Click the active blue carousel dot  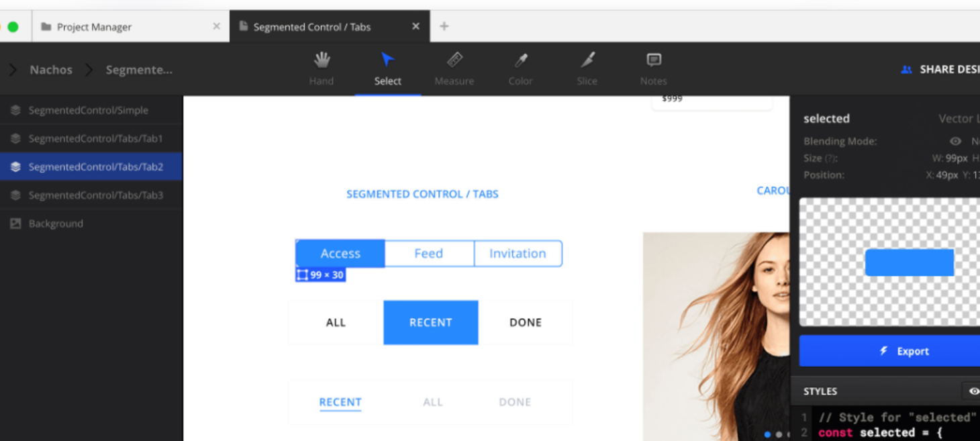click(767, 434)
